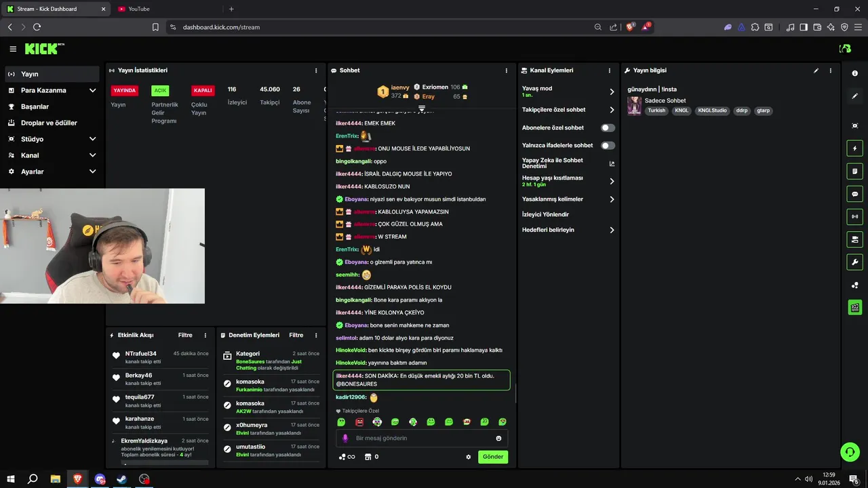
Task: Open Yapay Zeka ile Sohbet Denetimi
Action: [x=568, y=163]
